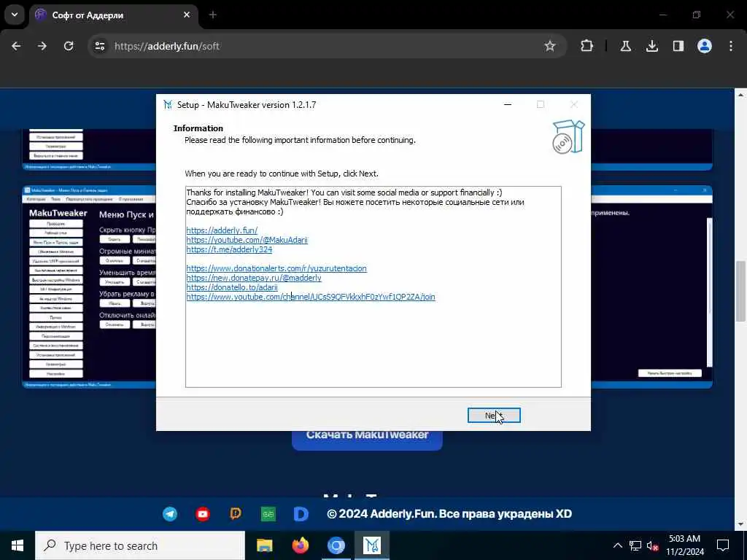Open the https://adderly.fun/ link
The image size is (747, 560).
click(222, 230)
